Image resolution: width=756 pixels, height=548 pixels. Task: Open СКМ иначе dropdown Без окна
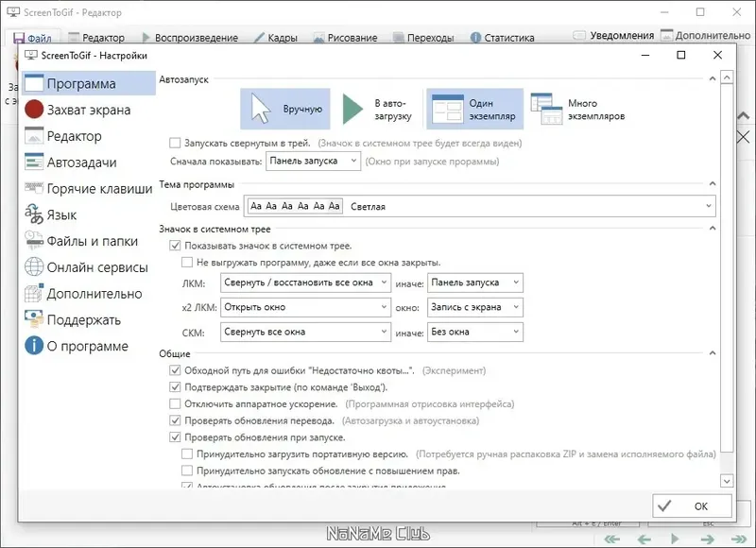(475, 332)
